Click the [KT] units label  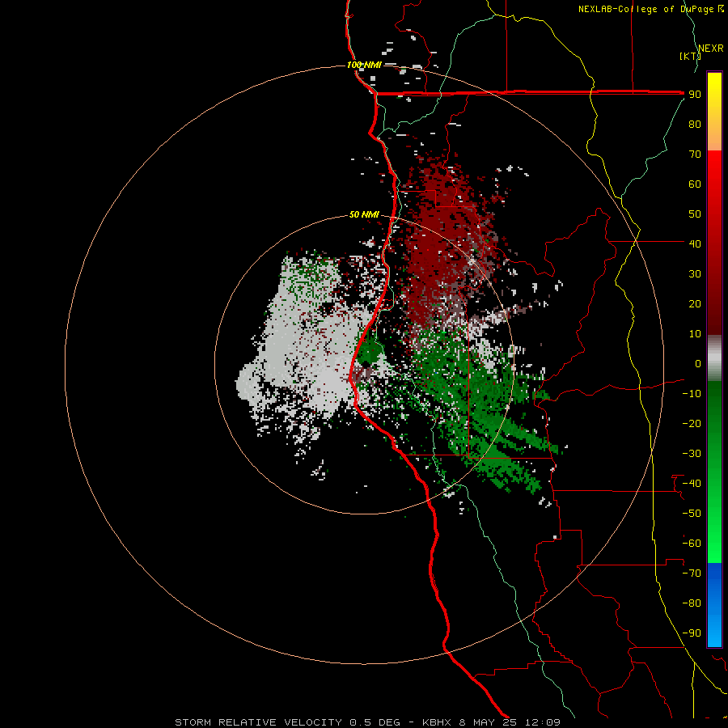690,56
